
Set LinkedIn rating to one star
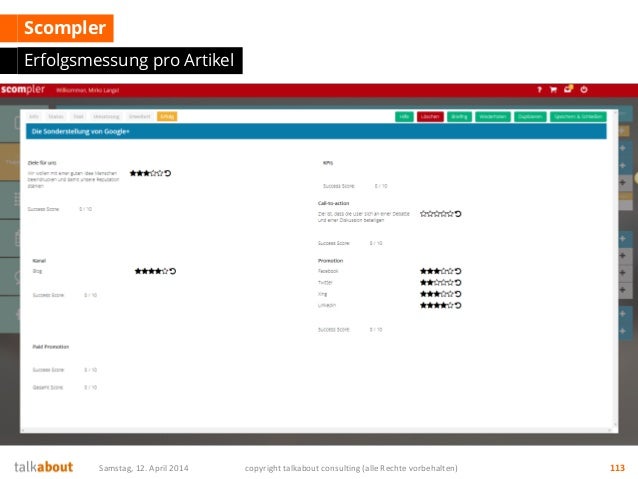tap(423, 305)
